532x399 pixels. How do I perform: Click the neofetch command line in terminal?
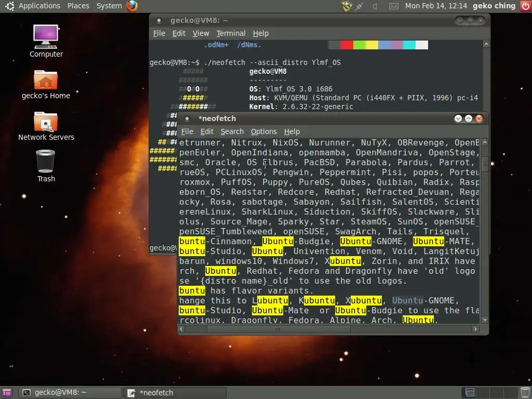point(245,62)
